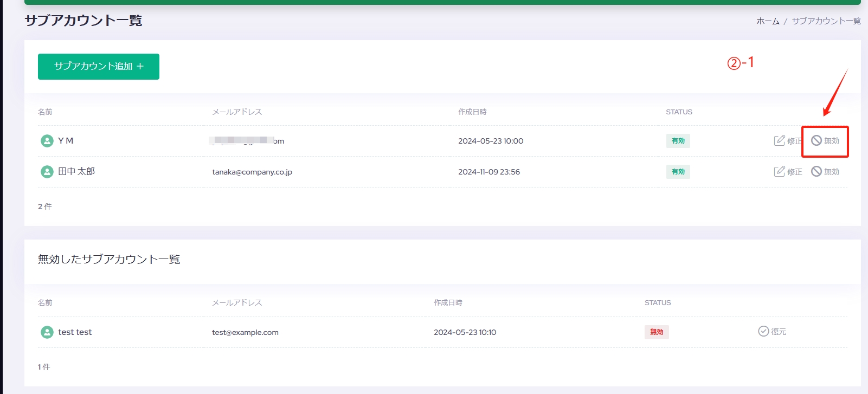Click the メールアドレス header in disabled table
868x394 pixels.
tap(237, 302)
